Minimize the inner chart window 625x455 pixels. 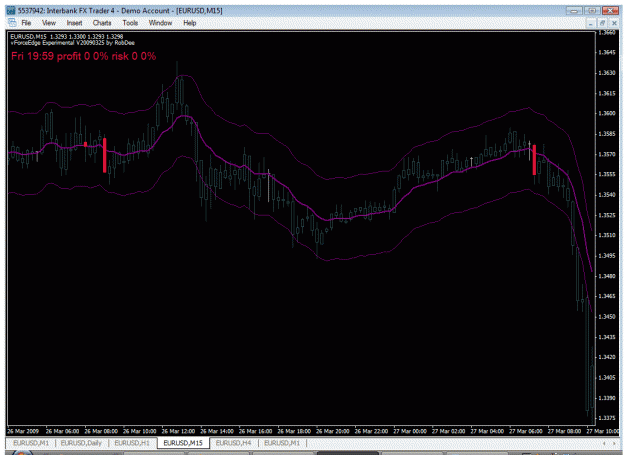point(591,24)
